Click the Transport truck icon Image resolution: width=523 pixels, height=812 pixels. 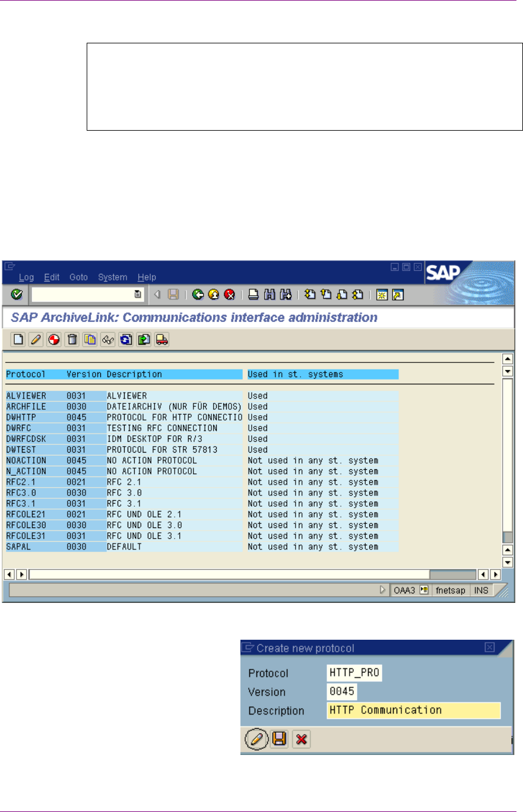161,339
